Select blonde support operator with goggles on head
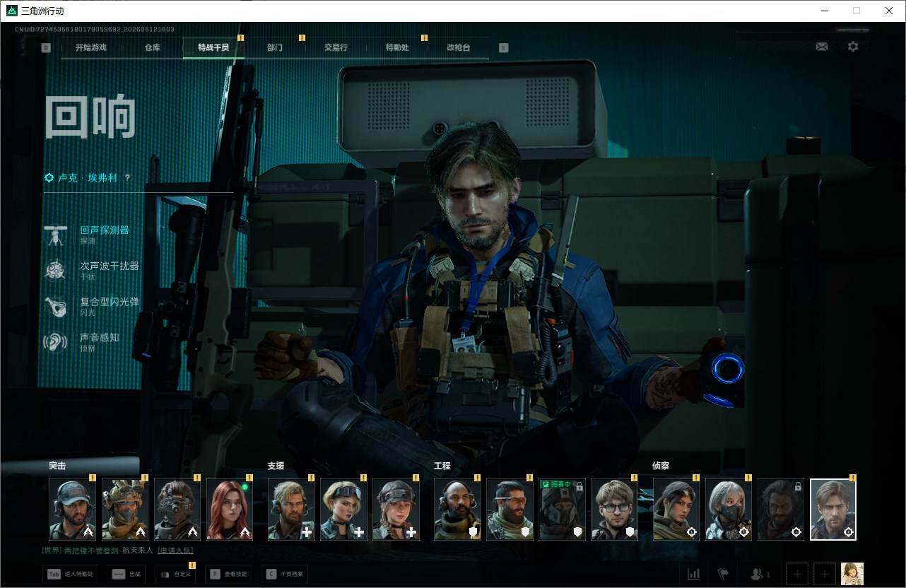Image resolution: width=906 pixels, height=588 pixels. [x=343, y=510]
